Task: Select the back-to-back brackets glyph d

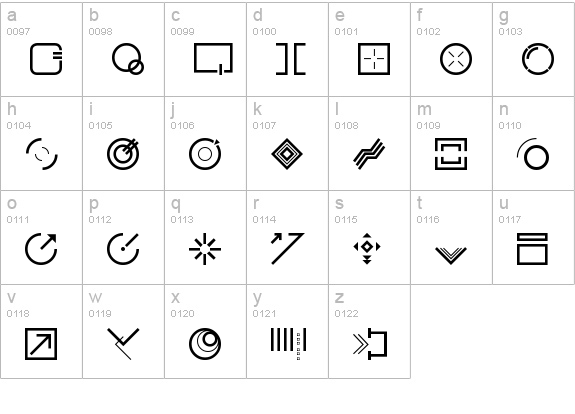Action: pyautogui.click(x=291, y=59)
